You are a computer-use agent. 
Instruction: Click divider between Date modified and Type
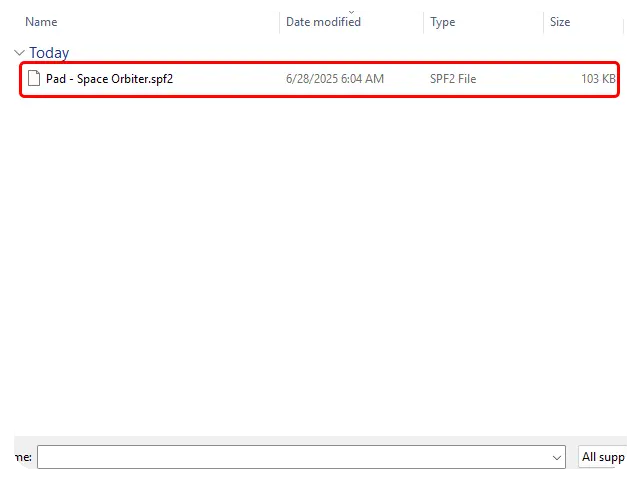[x=424, y=22]
